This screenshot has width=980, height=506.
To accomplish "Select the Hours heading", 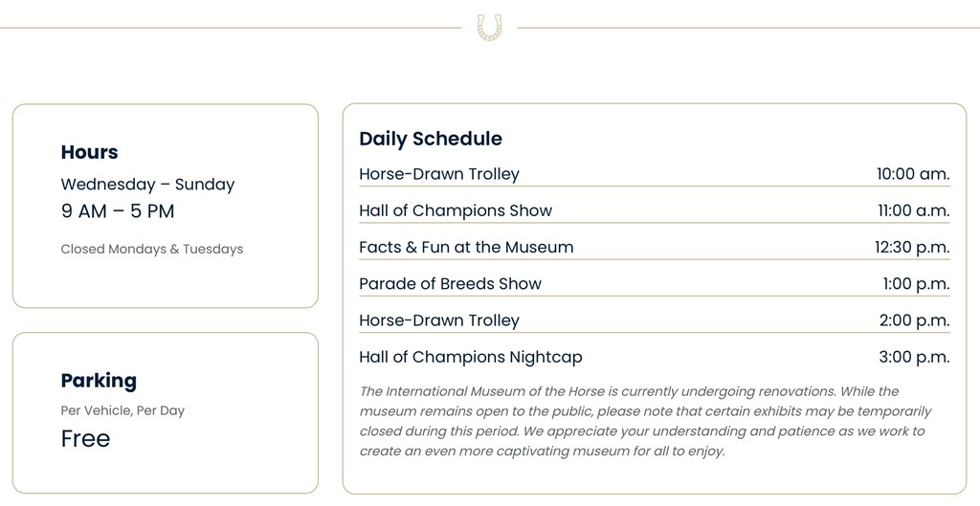I will pyautogui.click(x=89, y=152).
